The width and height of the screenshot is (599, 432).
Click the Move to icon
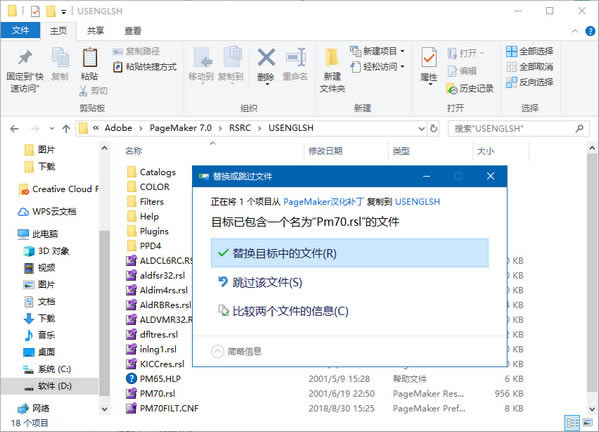click(202, 58)
